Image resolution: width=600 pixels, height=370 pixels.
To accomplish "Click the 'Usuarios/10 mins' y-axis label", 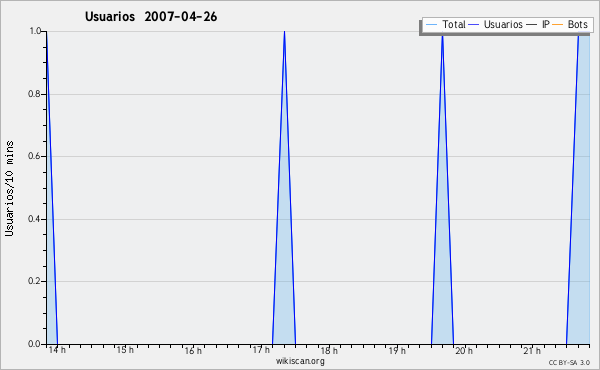I will point(9,188).
